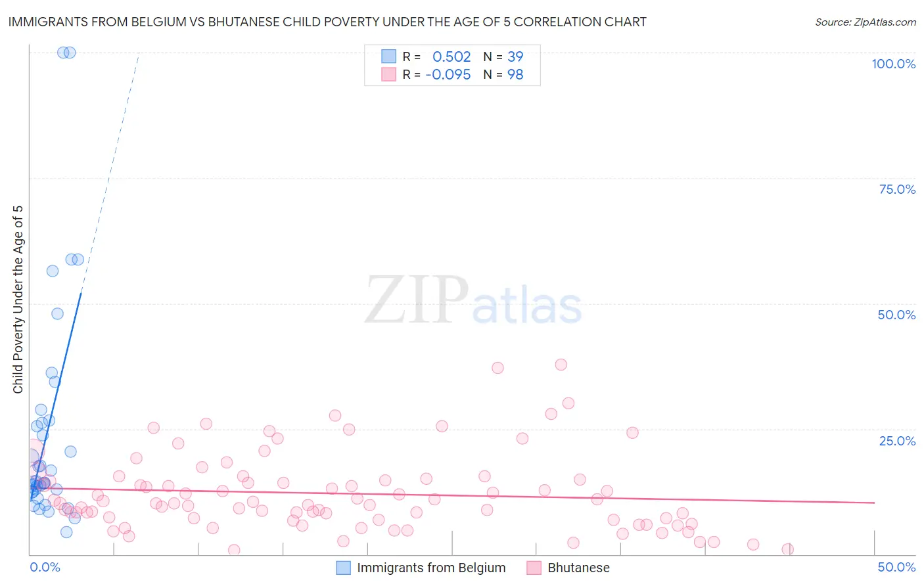Click the 75.0% y-axis label

point(897,189)
